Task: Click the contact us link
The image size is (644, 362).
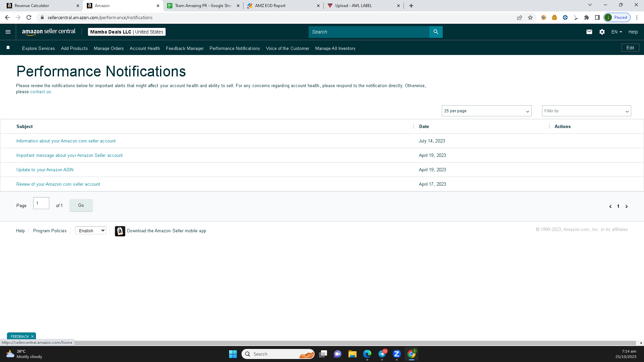Action: click(x=41, y=92)
